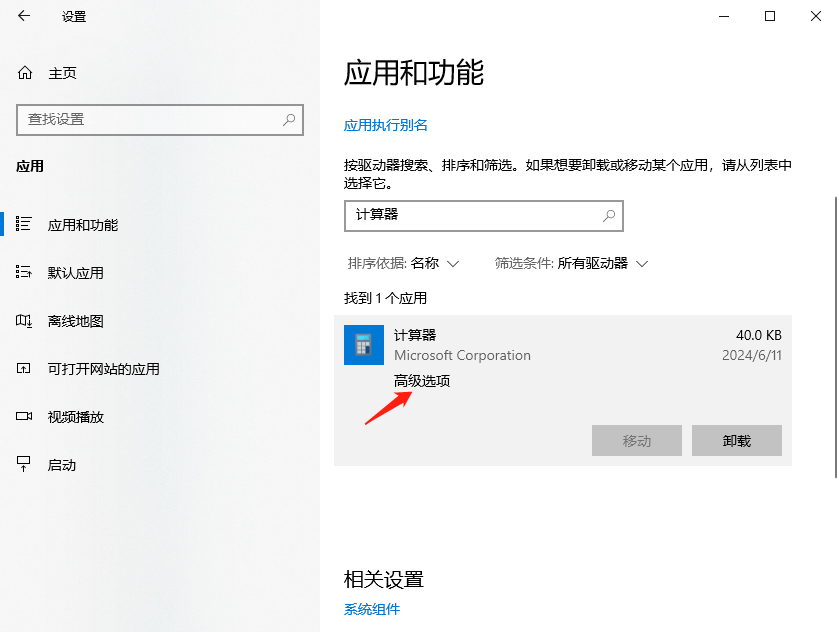Select 应用和功能 in the sidebar
This screenshot has height=632, width=839.
[82, 225]
